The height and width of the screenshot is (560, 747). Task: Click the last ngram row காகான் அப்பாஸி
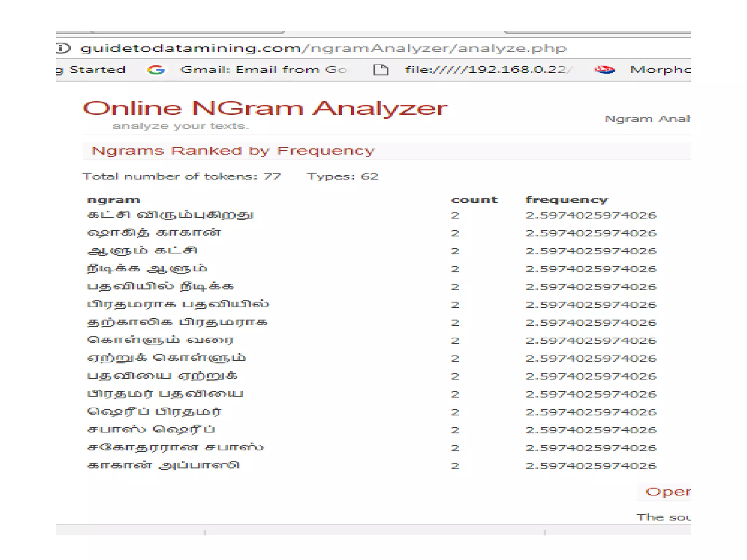point(163,466)
